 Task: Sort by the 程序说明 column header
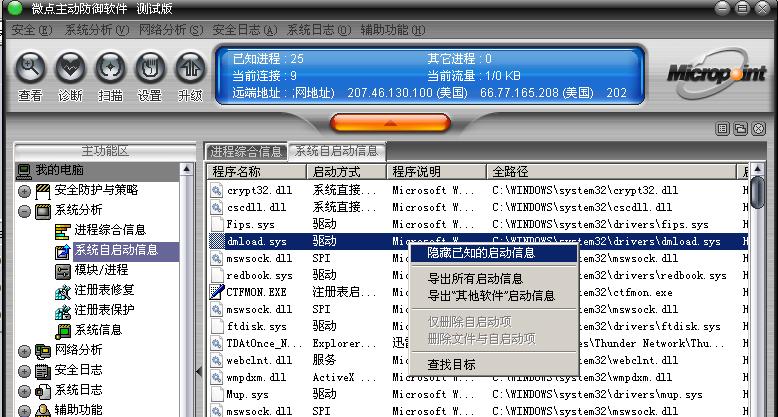436,172
